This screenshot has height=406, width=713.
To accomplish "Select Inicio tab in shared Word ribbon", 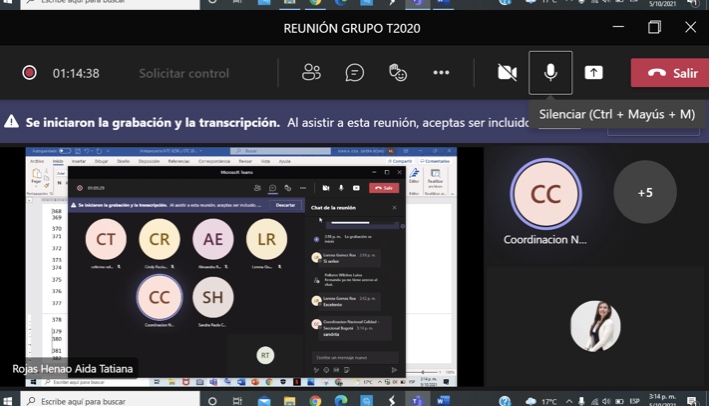I will pos(58,161).
